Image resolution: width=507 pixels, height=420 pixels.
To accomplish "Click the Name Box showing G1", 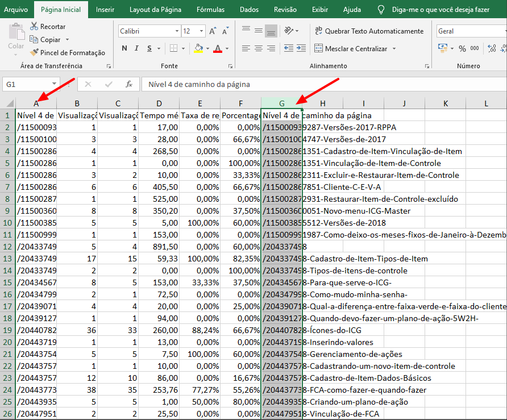I will (27, 84).
